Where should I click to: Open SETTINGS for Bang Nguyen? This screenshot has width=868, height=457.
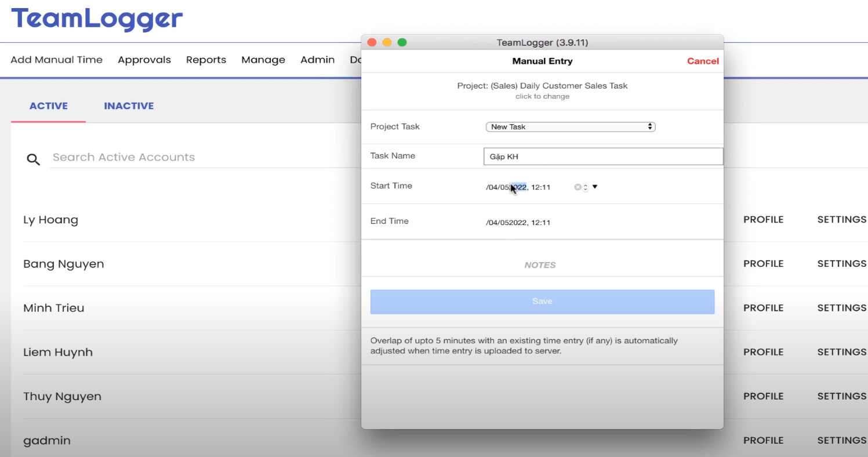click(841, 264)
